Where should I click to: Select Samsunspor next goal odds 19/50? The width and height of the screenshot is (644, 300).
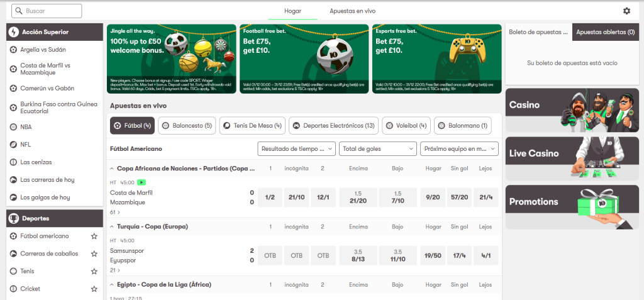[x=433, y=255]
